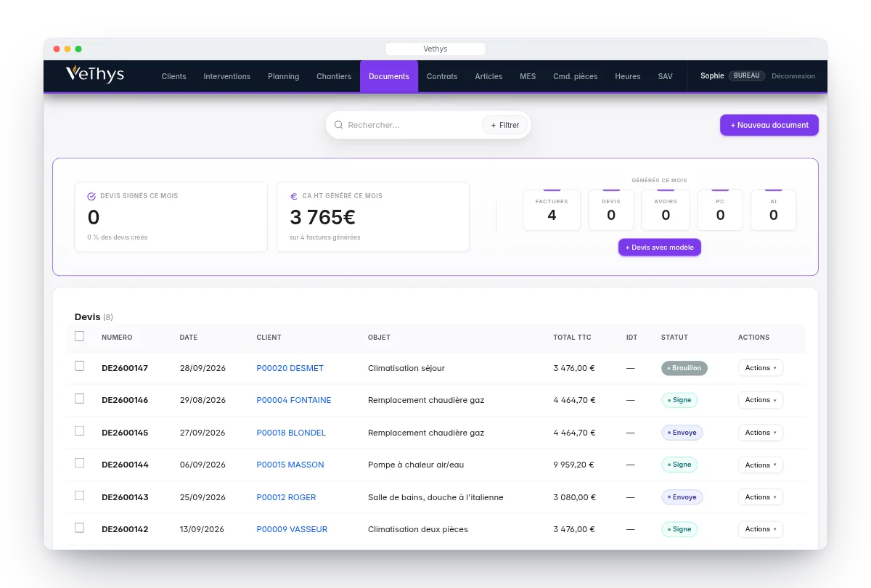
Task: Tick the checkbox for DE2600144
Action: [x=80, y=463]
